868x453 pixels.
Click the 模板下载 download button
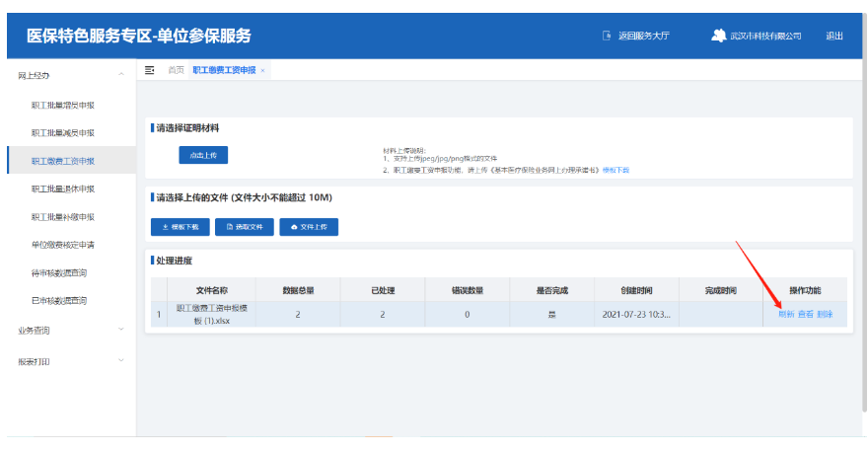180,227
